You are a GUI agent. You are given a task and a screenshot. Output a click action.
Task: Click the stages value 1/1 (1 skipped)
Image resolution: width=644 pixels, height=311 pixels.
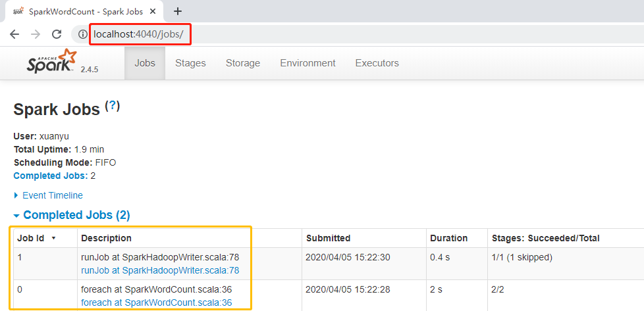(522, 258)
